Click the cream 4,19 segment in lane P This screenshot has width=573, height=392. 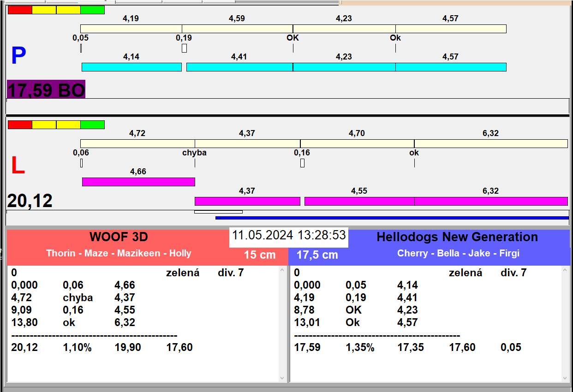(131, 29)
